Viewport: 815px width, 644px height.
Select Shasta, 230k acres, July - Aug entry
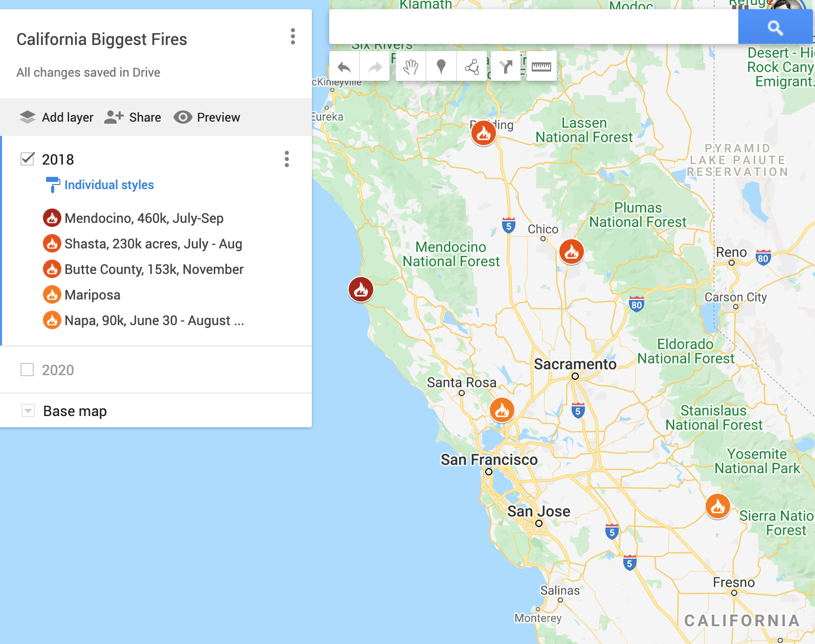click(153, 244)
